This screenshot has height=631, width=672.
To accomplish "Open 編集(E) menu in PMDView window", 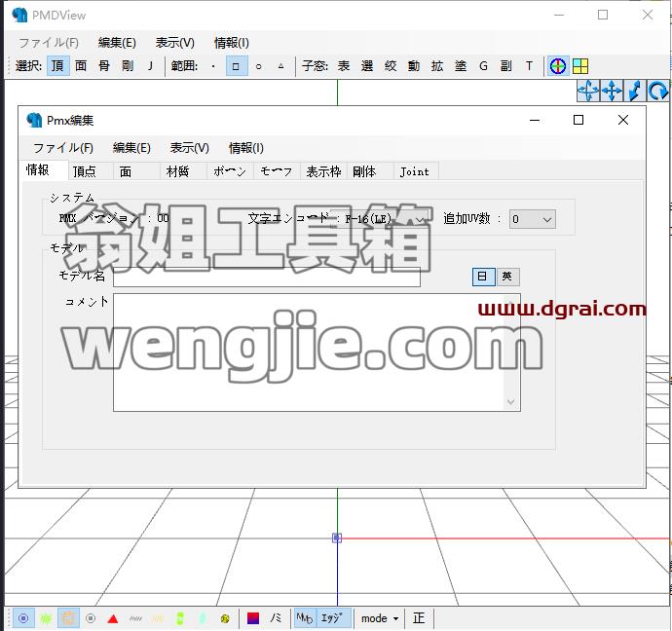I will pyautogui.click(x=117, y=43).
